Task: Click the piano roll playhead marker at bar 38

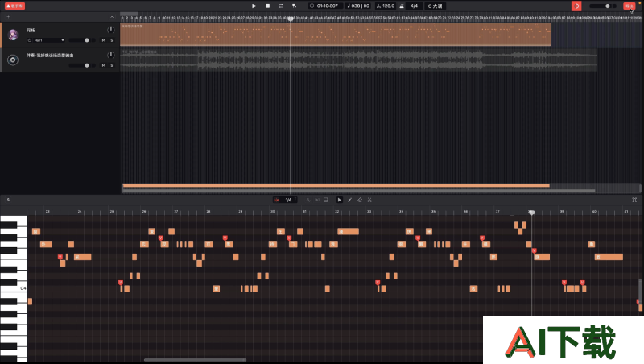Action: coord(531,213)
